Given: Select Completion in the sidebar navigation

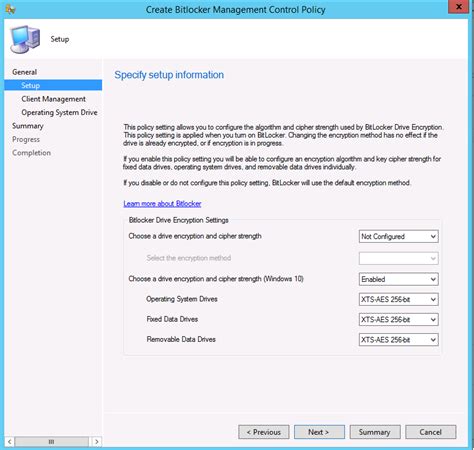Looking at the screenshot, I should click(31, 153).
